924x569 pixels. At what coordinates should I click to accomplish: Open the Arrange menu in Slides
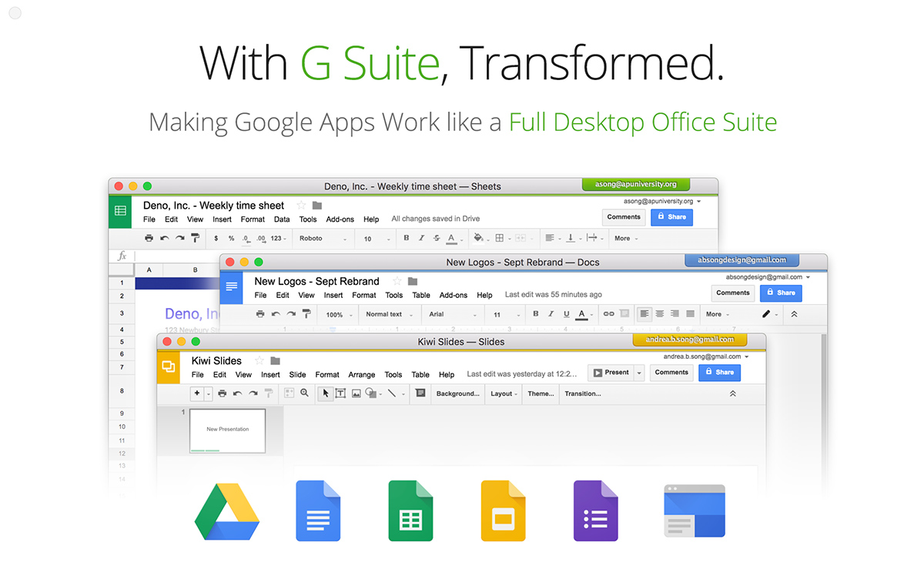pos(361,375)
